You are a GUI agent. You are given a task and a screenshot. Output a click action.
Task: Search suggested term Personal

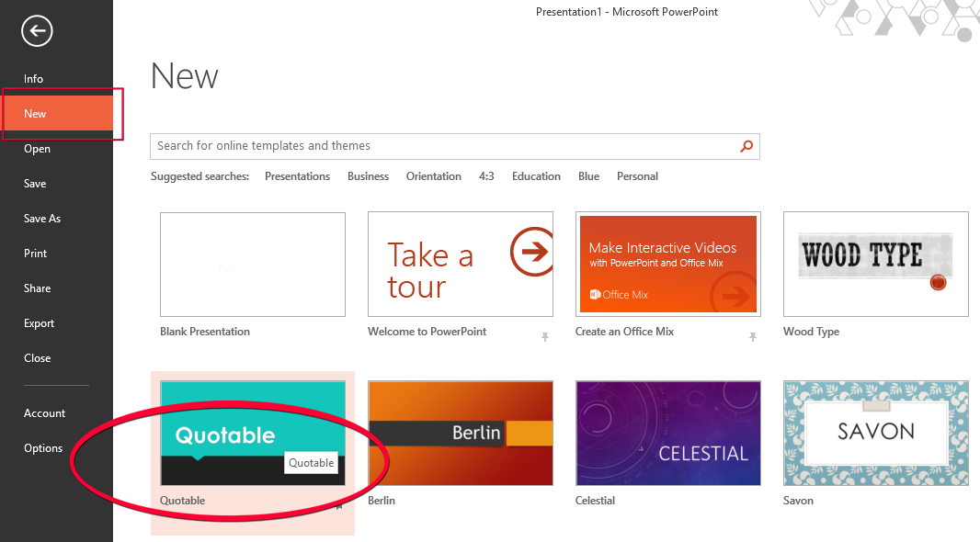coord(637,176)
